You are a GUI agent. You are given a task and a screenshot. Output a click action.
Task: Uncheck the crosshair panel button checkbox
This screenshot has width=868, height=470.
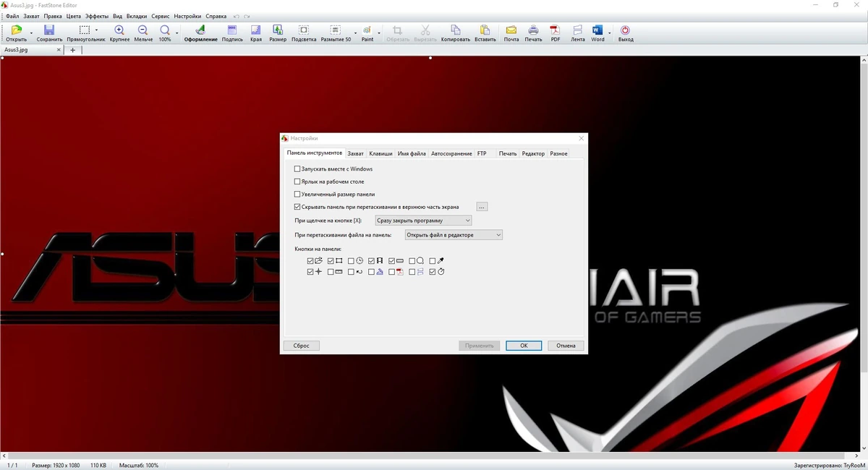click(310, 273)
